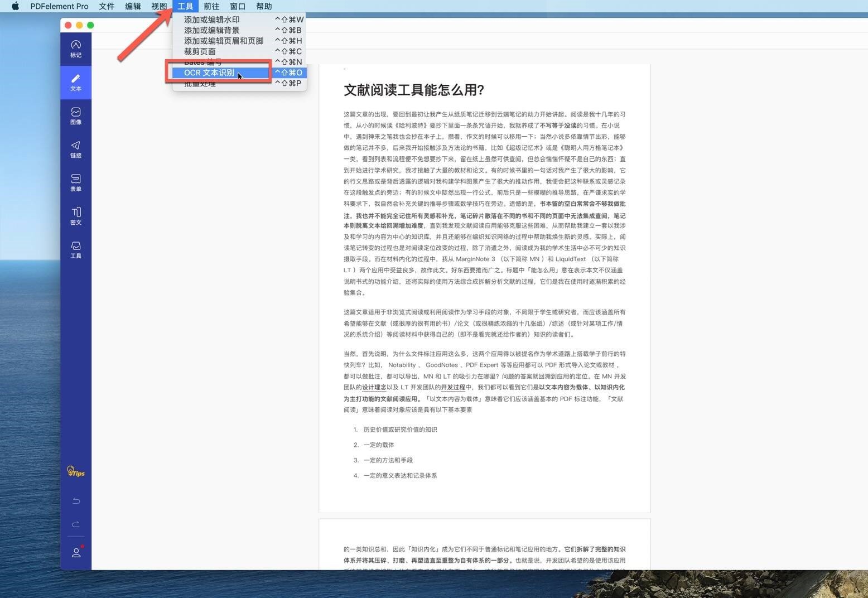Image resolution: width=868 pixels, height=598 pixels.
Task: Open the 工具 tools sidebar panel
Action: point(76,250)
